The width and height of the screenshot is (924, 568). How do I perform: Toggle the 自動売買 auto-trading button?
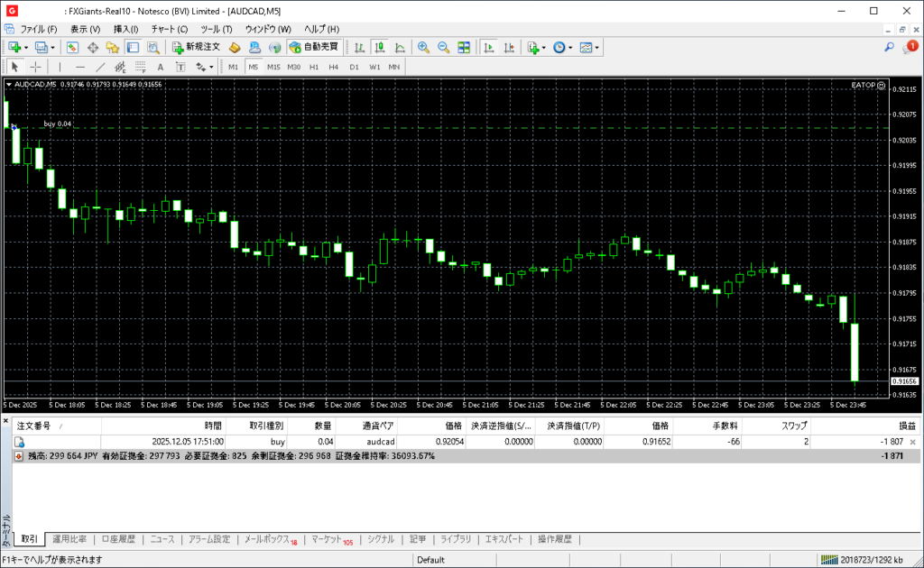click(314, 47)
